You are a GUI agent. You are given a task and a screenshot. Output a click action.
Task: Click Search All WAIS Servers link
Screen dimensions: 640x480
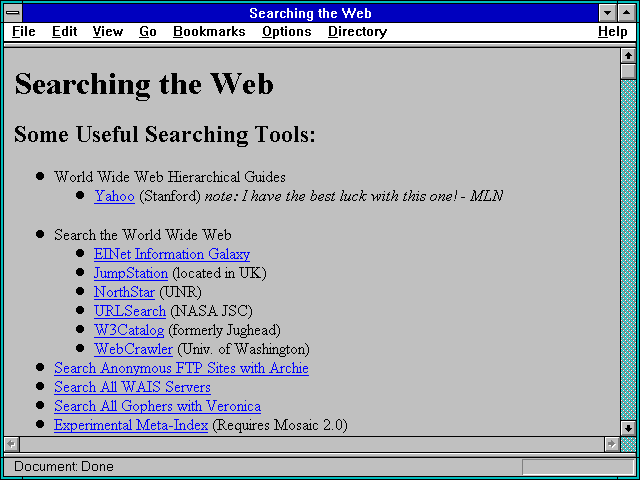tap(132, 387)
